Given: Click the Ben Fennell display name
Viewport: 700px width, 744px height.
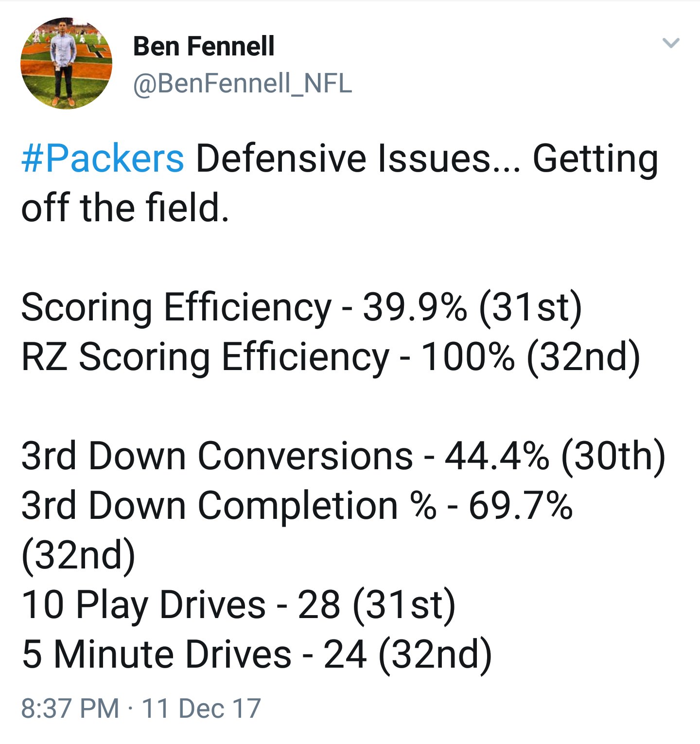Looking at the screenshot, I should [204, 47].
